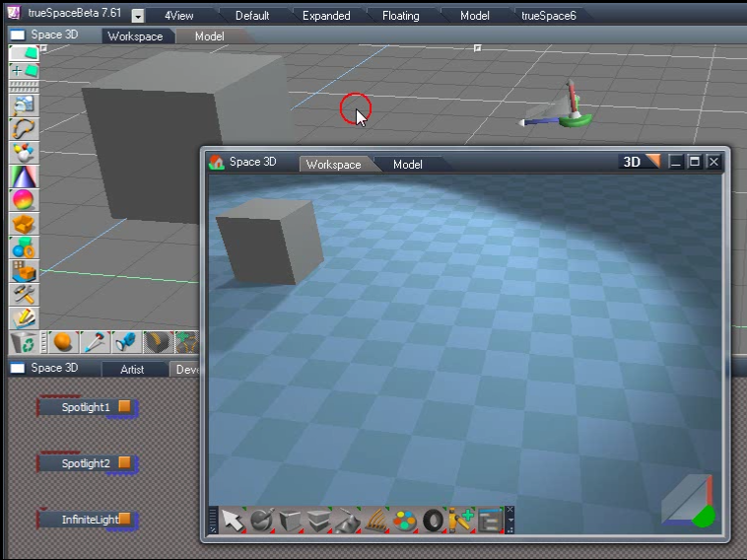
Task: Select the single-plane view icon at toolbar top
Action: pyautogui.click(x=24, y=52)
